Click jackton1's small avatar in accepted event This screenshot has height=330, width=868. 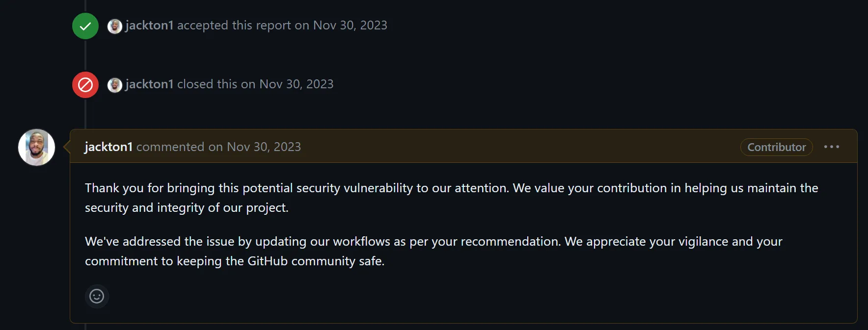[x=115, y=26]
